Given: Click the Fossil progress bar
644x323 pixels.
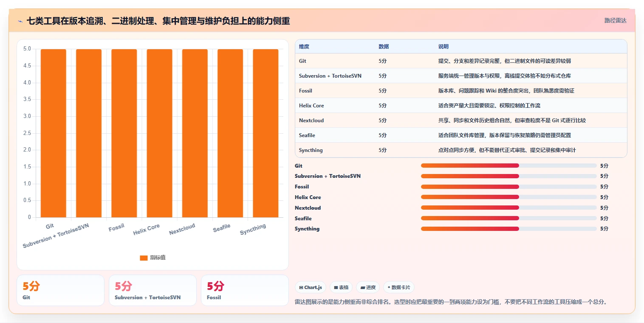Looking at the screenshot, I should point(509,187).
